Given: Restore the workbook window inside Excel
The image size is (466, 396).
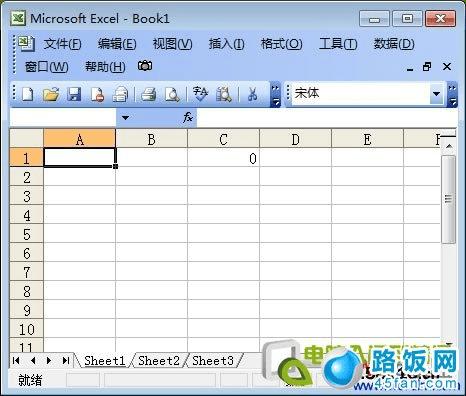Looking at the screenshot, I should point(427,67).
